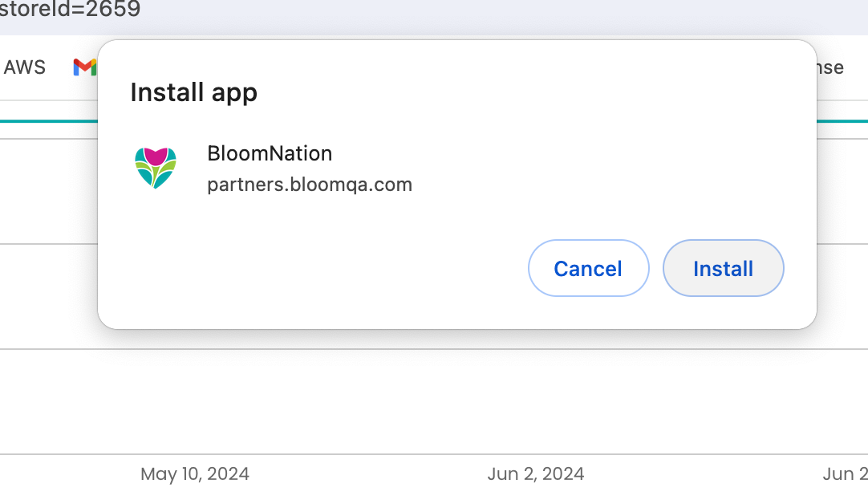Click the partners.bloomqa.com domain text
Image resolution: width=868 pixels, height=504 pixels.
(310, 185)
